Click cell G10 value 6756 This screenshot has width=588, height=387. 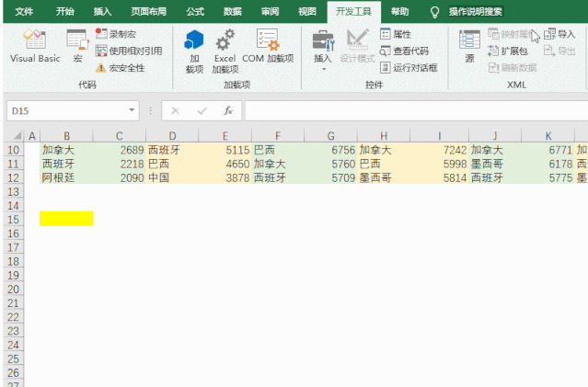tap(330, 150)
